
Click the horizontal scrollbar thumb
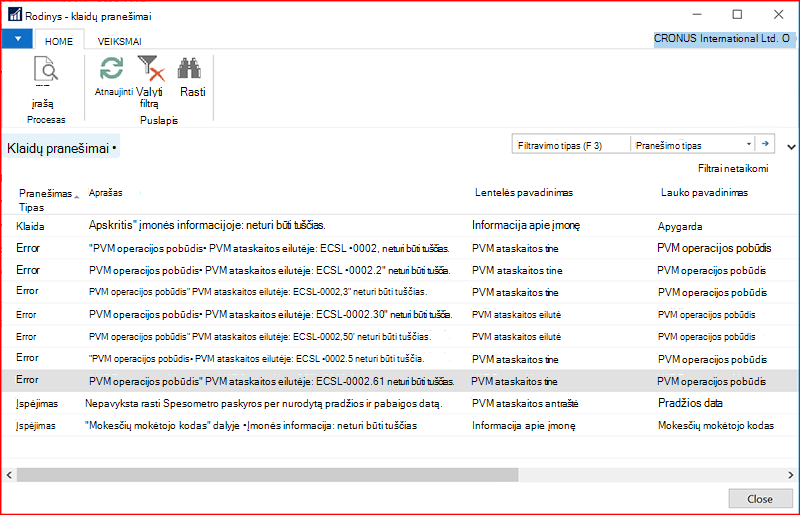(267, 475)
